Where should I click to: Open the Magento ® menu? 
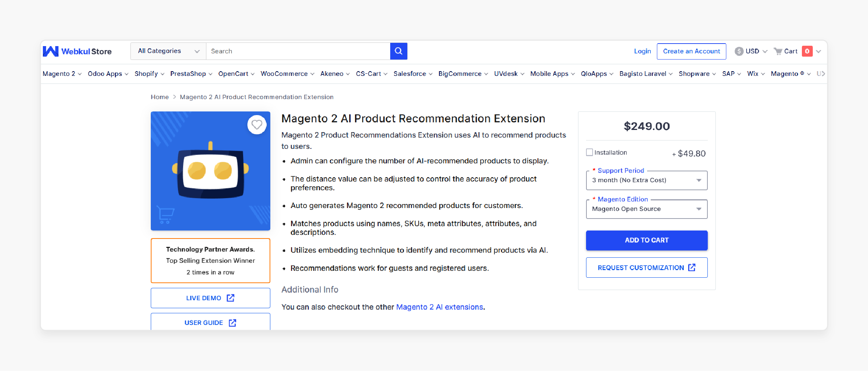[x=791, y=74]
